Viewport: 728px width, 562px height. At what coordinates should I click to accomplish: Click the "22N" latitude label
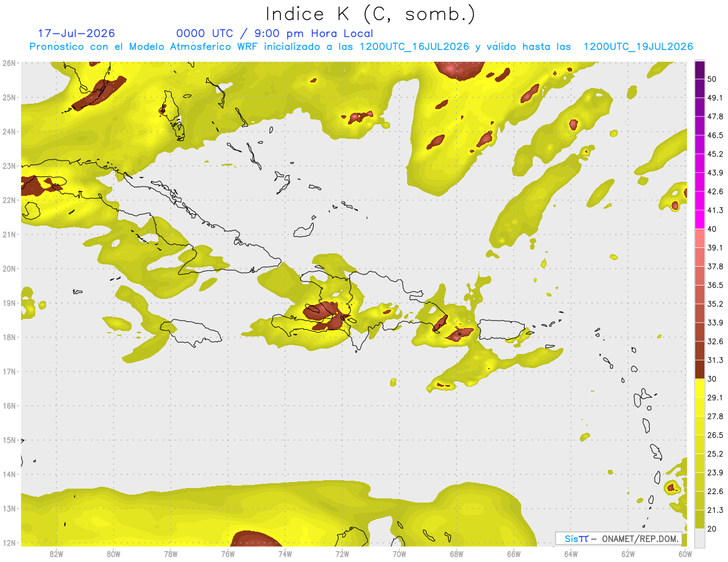pyautogui.click(x=9, y=200)
